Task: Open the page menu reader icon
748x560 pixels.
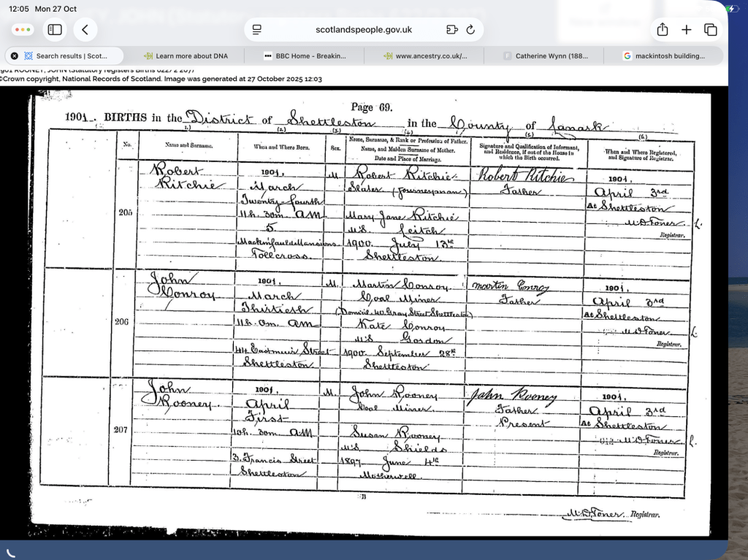Action: pos(257,30)
